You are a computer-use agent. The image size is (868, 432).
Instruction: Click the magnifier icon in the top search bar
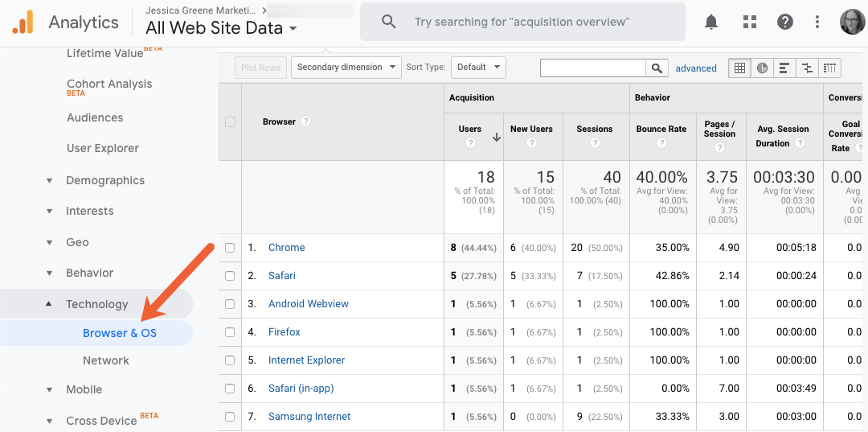click(x=389, y=22)
